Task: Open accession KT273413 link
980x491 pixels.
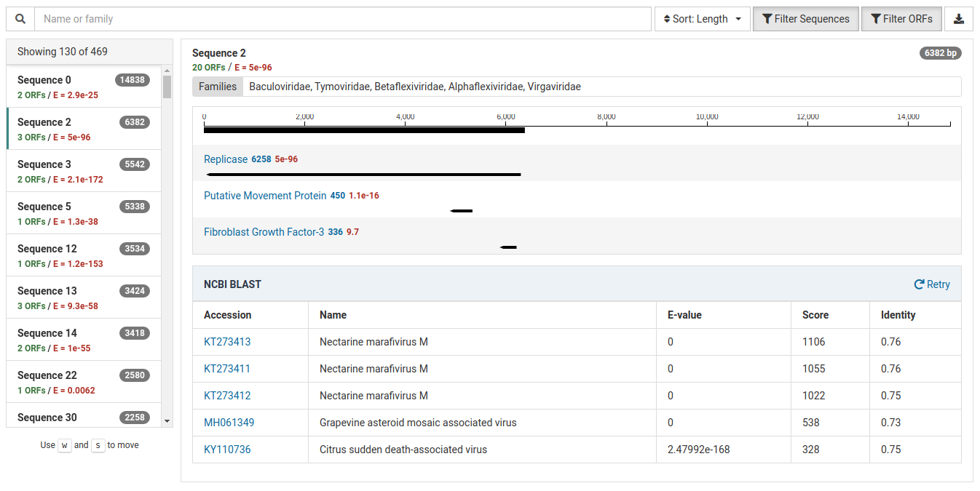Action: tap(227, 342)
